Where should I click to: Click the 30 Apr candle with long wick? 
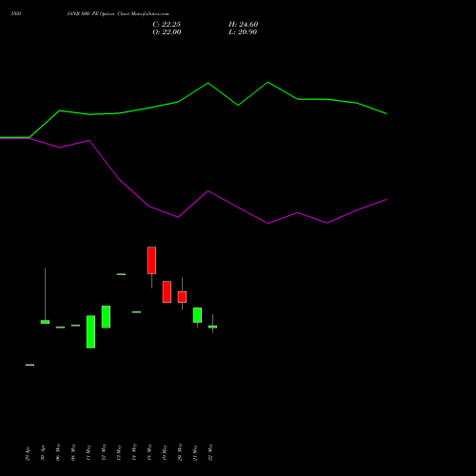tap(45, 322)
